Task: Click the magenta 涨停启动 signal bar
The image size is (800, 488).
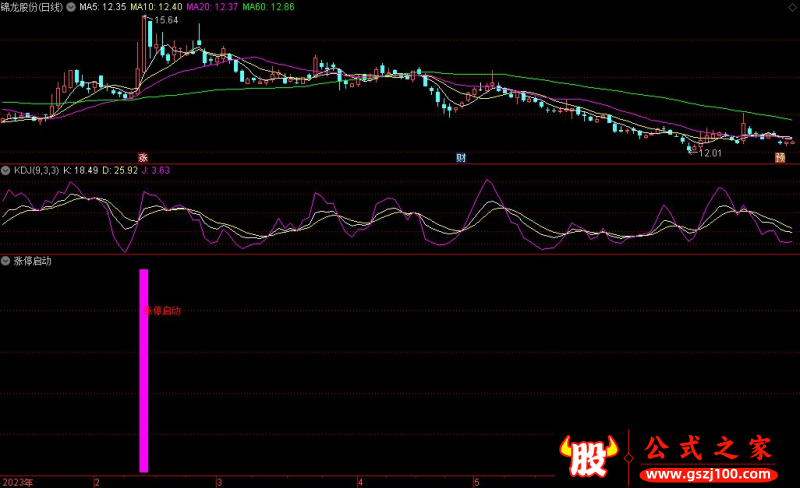Action: 143,370
